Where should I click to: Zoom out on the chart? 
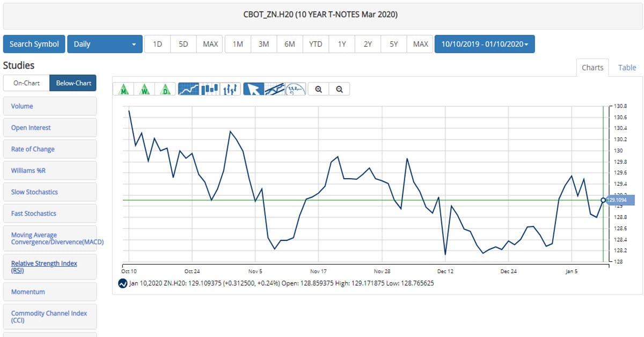click(339, 89)
